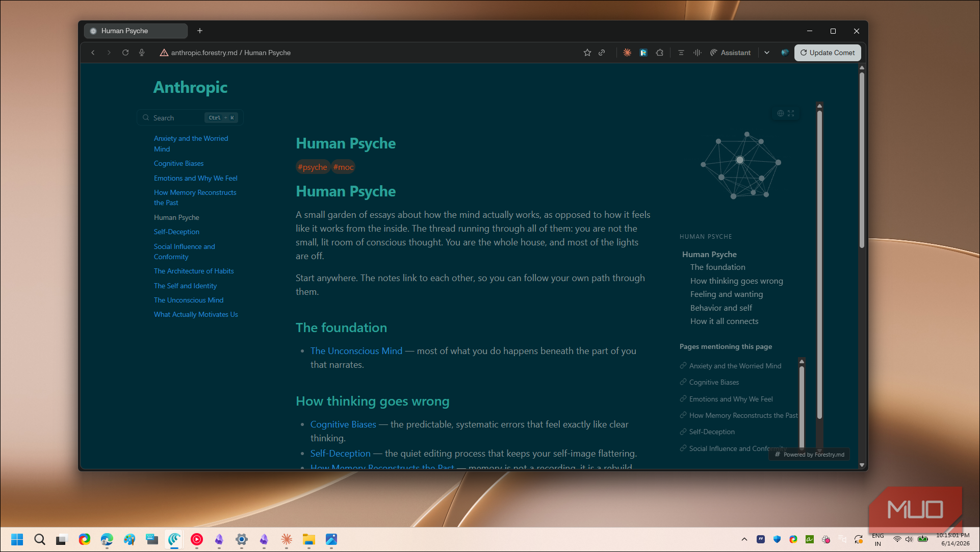
Task: Activate the microphone voice input icon
Action: 142,53
